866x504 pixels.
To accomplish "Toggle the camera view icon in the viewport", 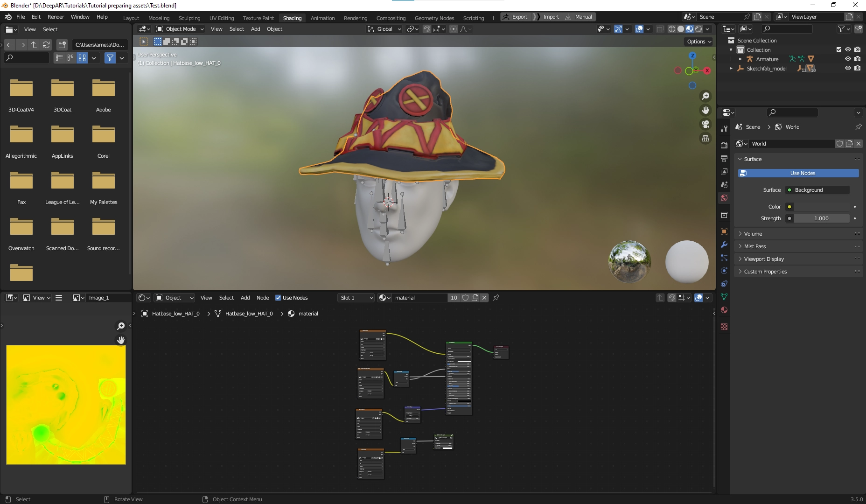I will click(705, 124).
